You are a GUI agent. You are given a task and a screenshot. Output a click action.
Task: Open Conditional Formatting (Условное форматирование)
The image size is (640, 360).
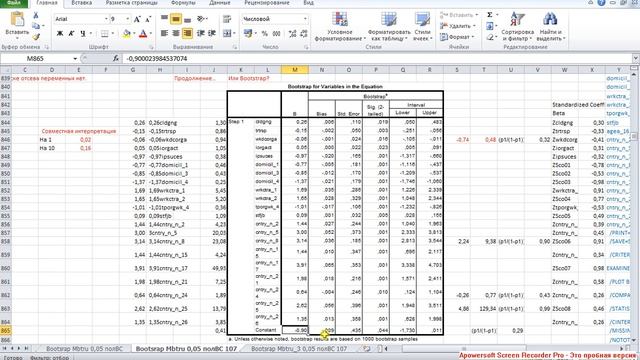pyautogui.click(x=340, y=27)
